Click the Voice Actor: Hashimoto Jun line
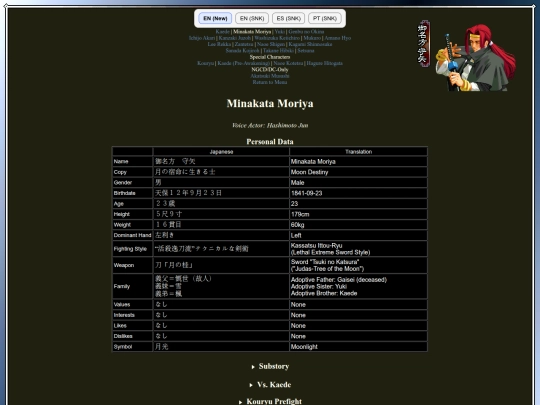This screenshot has height=405, width=540. click(x=270, y=125)
